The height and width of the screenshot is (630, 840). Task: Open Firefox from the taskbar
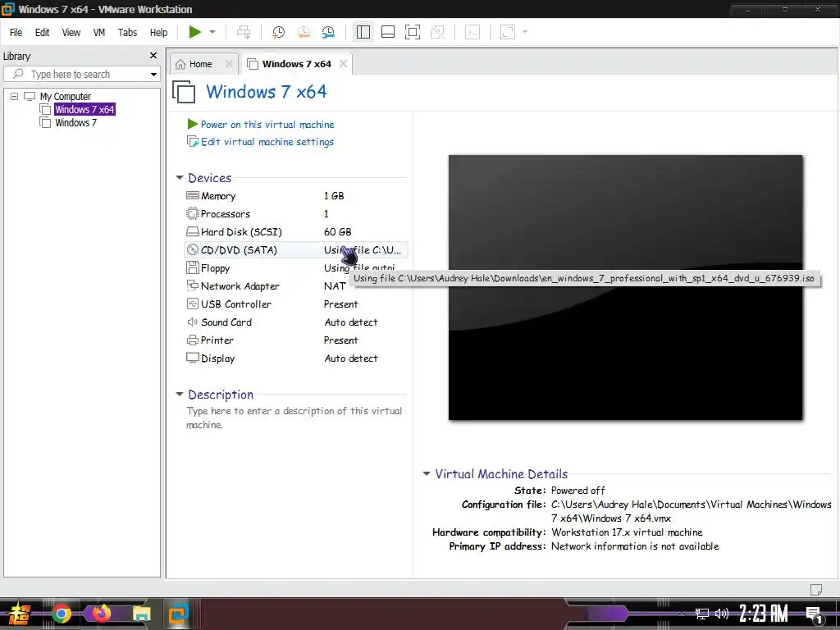click(101, 613)
